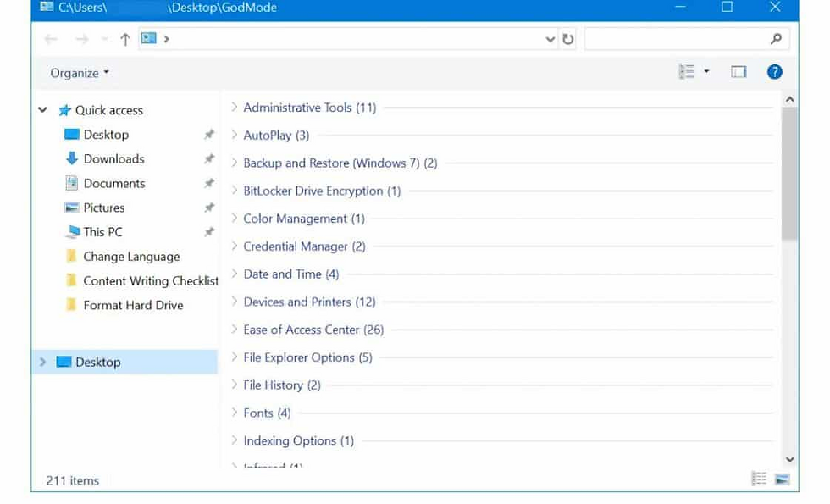This screenshot has height=504, width=830.
Task: Click the vertical scrollbar thumb
Action: coord(789,174)
